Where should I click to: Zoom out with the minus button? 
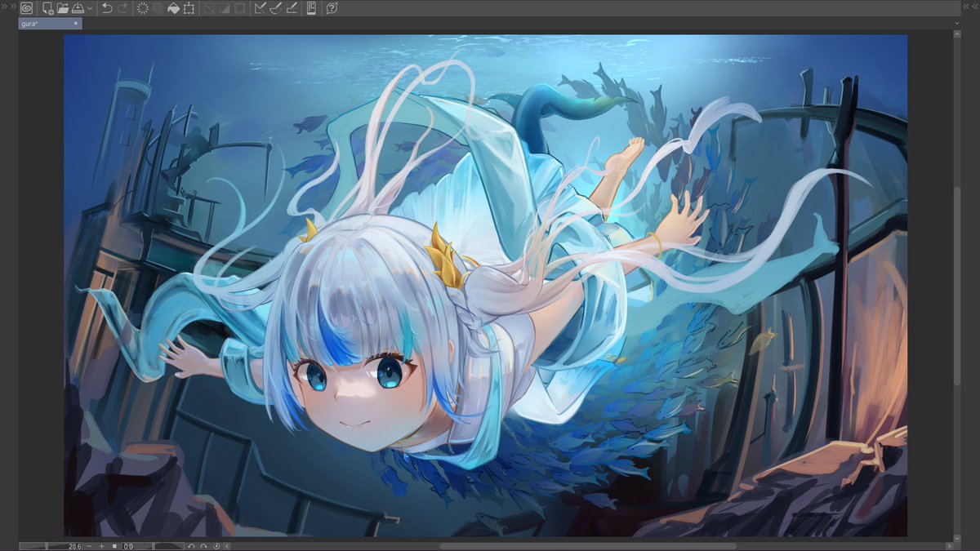(89, 546)
